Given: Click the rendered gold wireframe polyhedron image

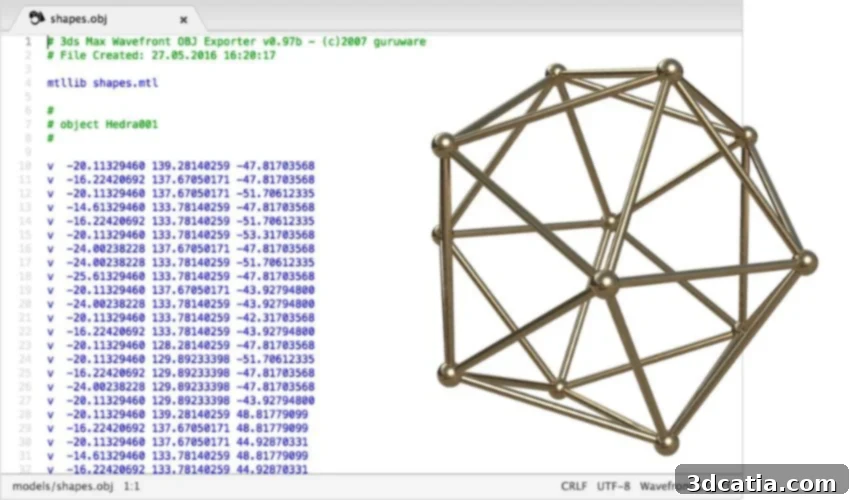Looking at the screenshot, I should click(x=624, y=256).
